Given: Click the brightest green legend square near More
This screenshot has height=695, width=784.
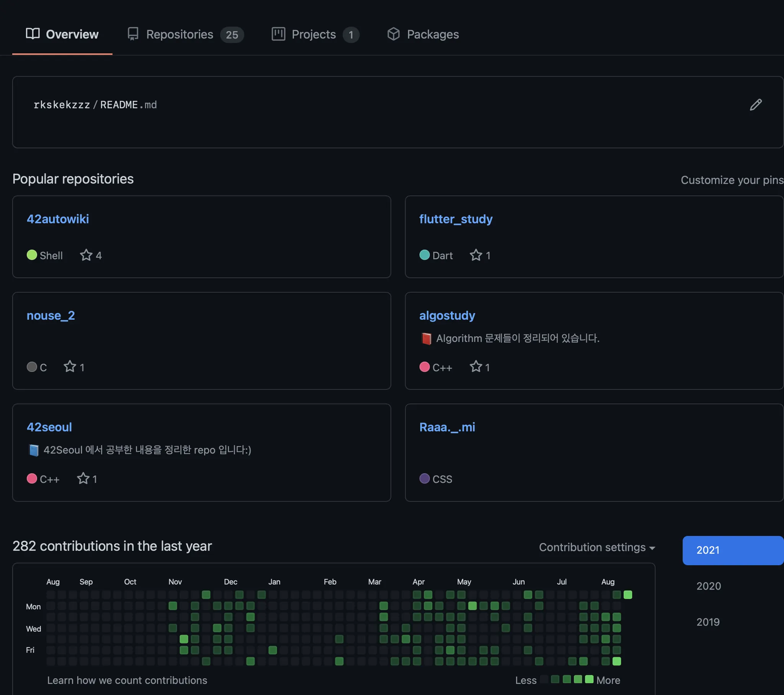Looking at the screenshot, I should (x=589, y=679).
